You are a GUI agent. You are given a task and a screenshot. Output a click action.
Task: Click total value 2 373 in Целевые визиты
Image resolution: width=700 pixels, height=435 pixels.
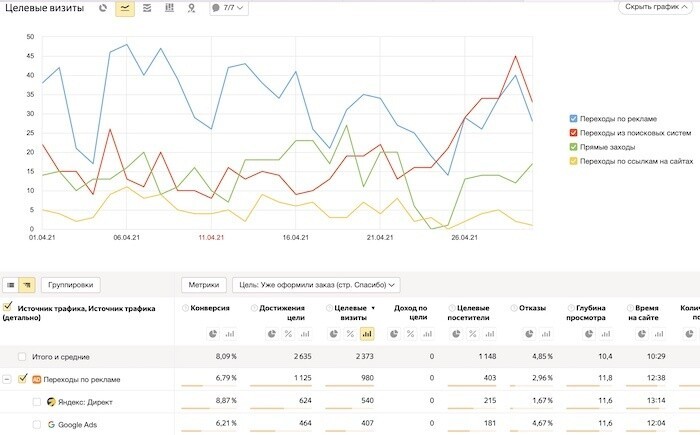[364, 356]
